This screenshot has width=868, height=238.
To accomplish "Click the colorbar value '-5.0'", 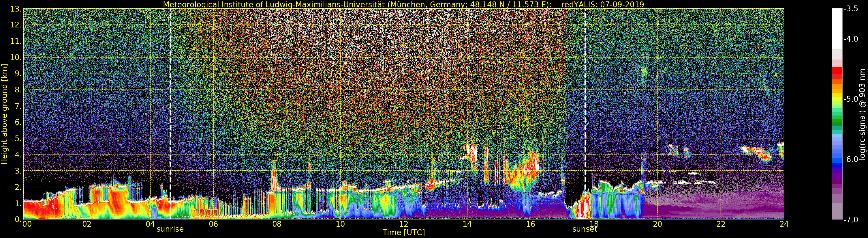I will click(851, 99).
